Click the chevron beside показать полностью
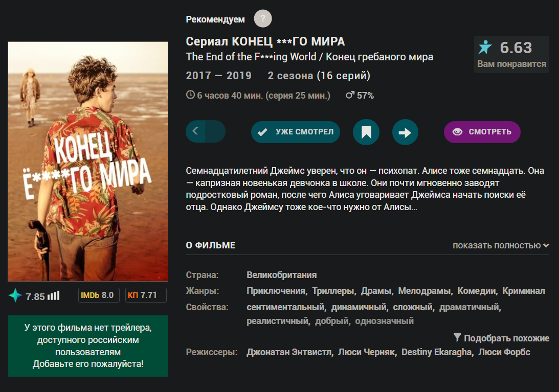The width and height of the screenshot is (559, 392). tap(546, 245)
